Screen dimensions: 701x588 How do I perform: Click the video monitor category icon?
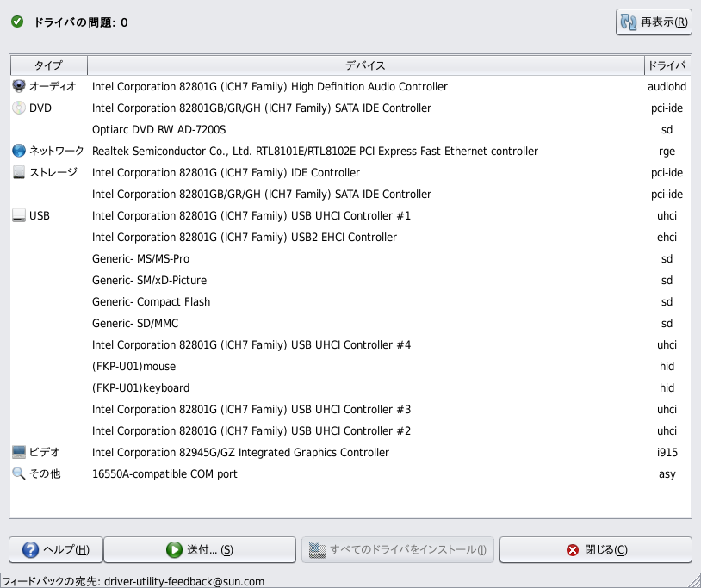[x=19, y=452]
